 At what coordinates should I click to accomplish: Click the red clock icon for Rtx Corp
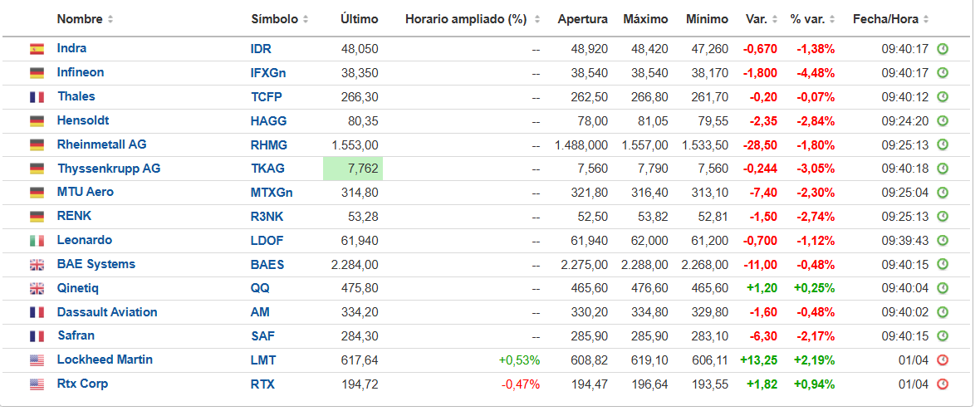pyautogui.click(x=943, y=384)
